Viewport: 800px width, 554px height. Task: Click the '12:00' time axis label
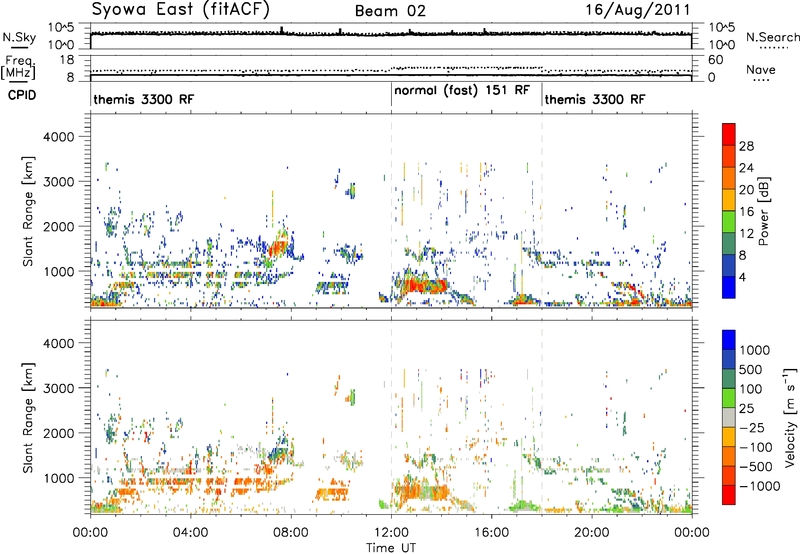point(391,533)
